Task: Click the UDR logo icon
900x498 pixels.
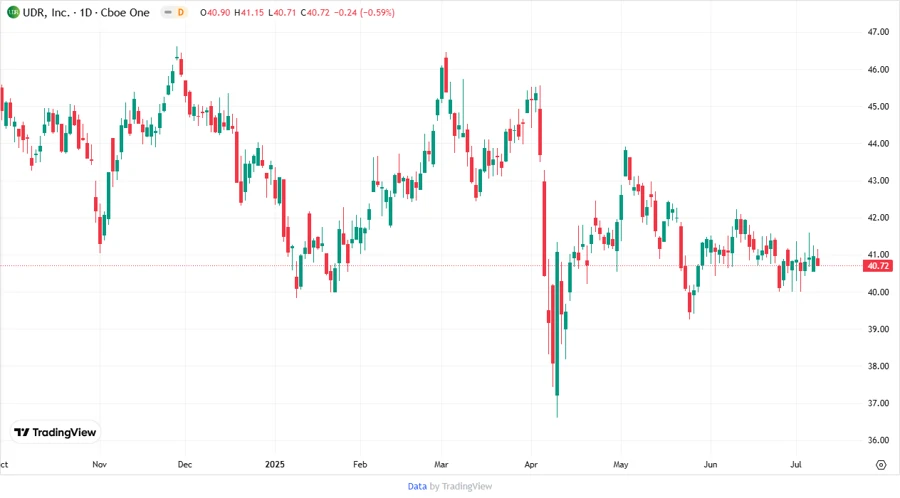Action: (13, 12)
